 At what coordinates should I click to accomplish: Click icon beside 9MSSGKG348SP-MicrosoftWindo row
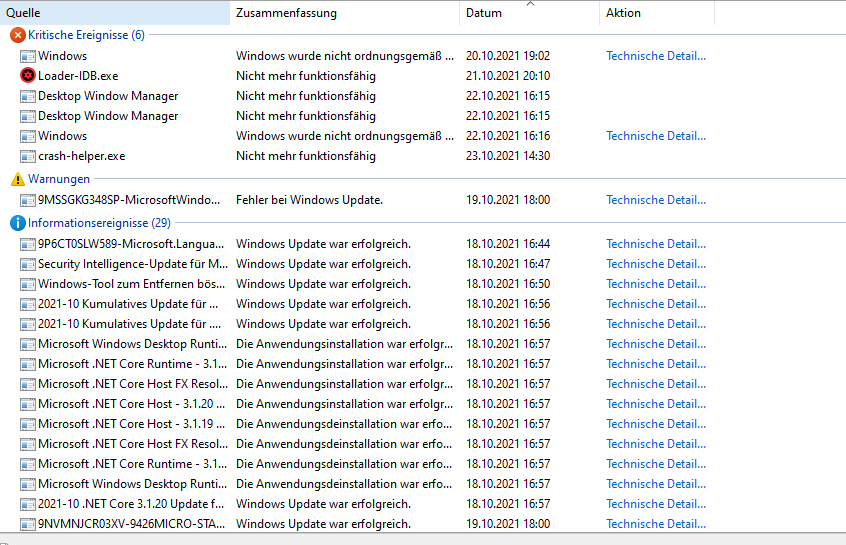pyautogui.click(x=28, y=200)
